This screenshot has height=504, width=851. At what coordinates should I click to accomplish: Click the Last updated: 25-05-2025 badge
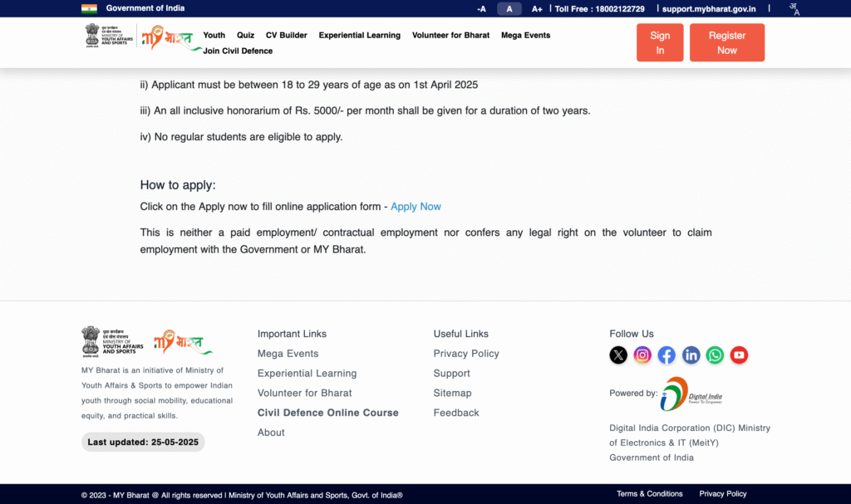(143, 443)
